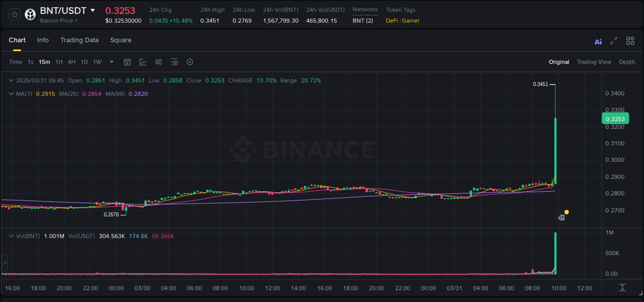Screen dimensions: 644x302
Task: Click the Gainer token tag
Action: [x=411, y=21]
